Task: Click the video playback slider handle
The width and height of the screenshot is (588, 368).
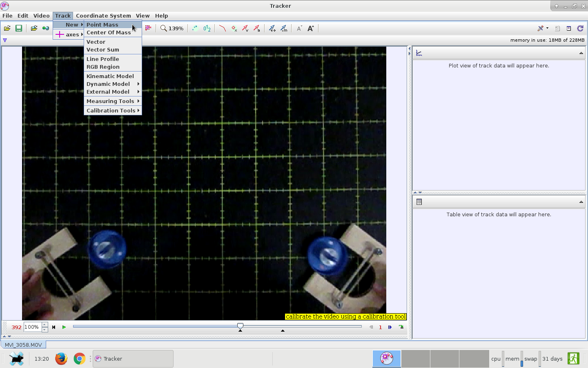Action: point(241,326)
